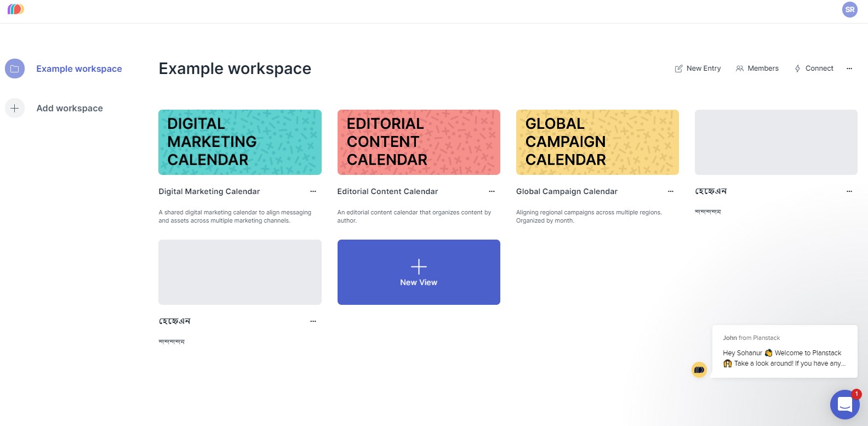
Task: Open the teal Digital Marketing Calendar thumbnail
Action: coord(240,142)
